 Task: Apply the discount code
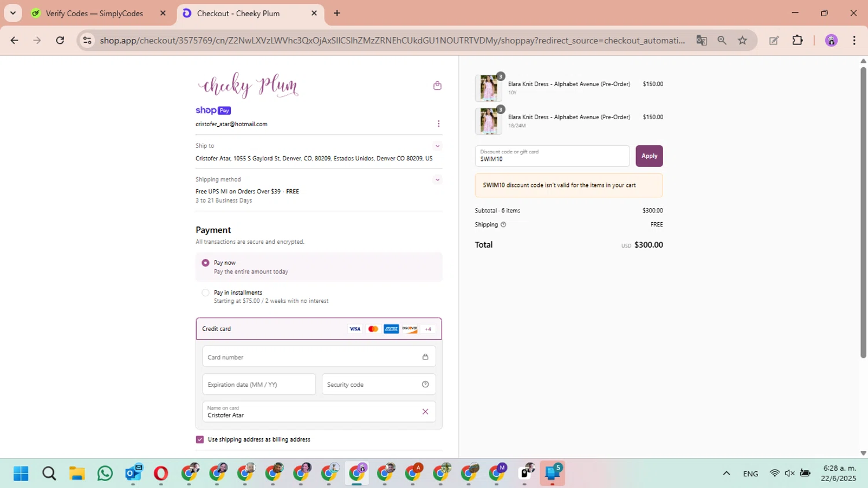click(649, 156)
